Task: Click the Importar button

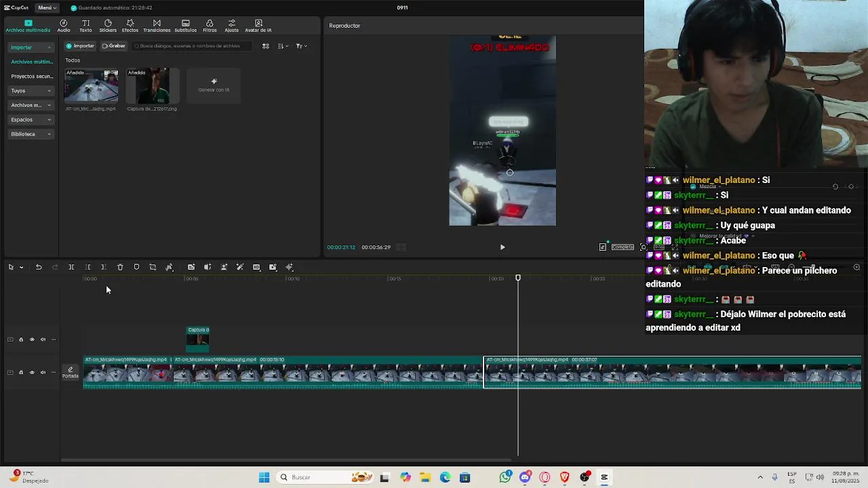Action: pyautogui.click(x=80, y=46)
